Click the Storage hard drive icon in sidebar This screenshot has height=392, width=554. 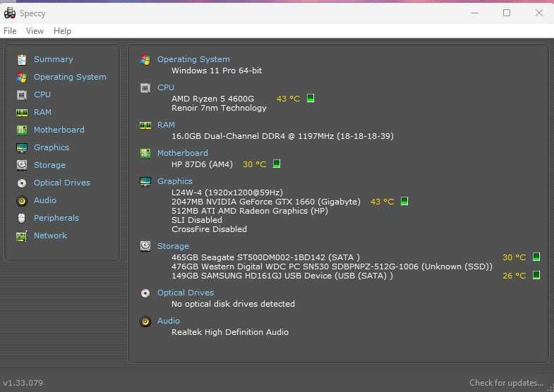click(22, 165)
